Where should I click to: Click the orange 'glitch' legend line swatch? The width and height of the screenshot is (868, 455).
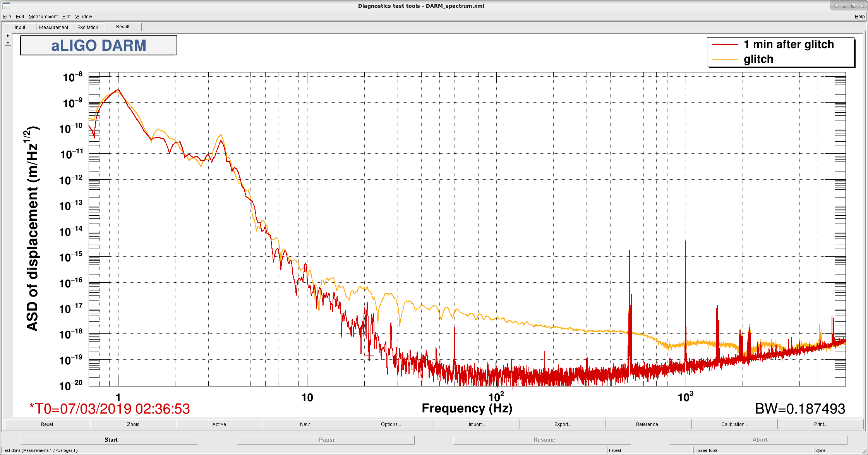click(725, 59)
